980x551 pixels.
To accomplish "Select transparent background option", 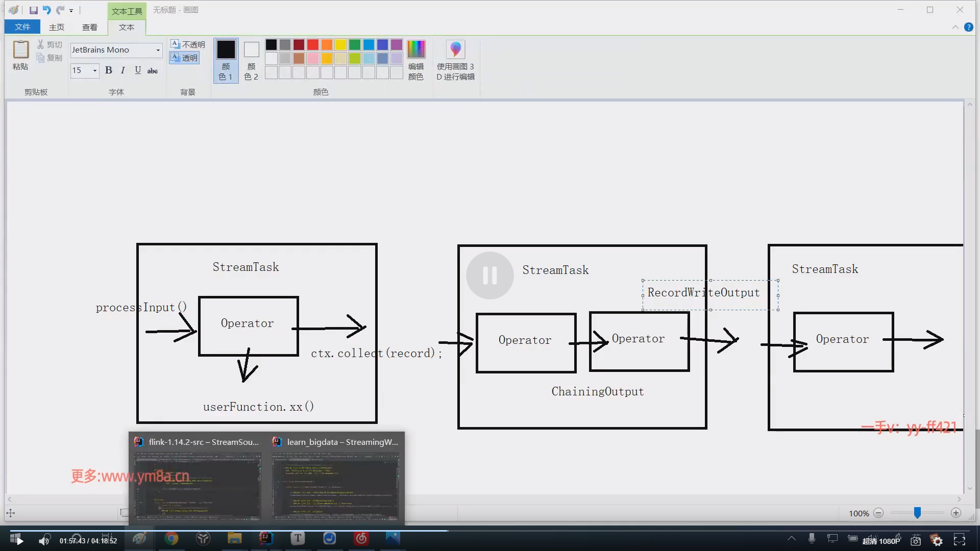I will [184, 58].
